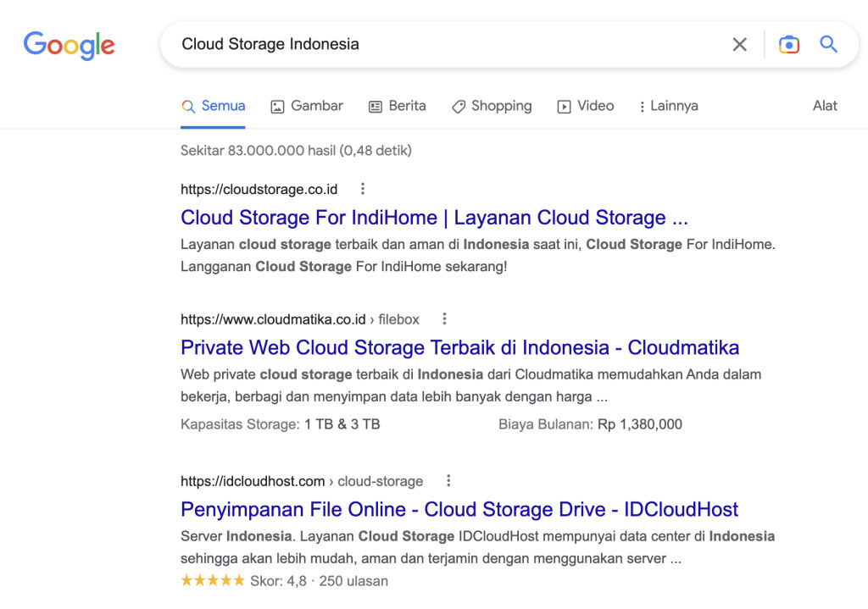Click the Google logo

70,45
